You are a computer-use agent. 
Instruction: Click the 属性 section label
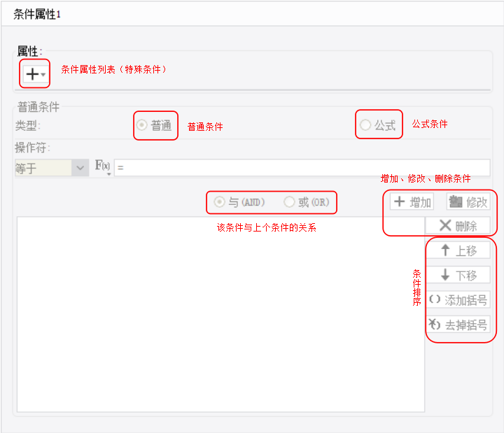click(x=29, y=51)
